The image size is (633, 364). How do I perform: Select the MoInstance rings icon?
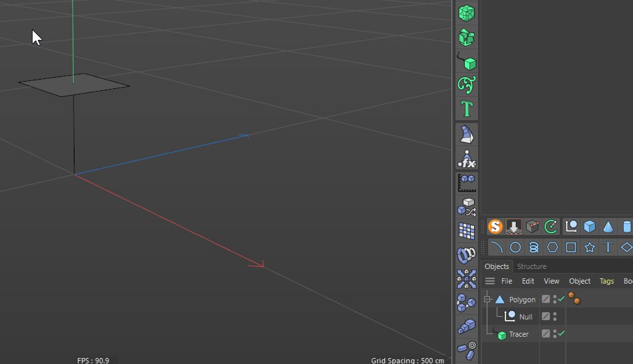tap(467, 255)
